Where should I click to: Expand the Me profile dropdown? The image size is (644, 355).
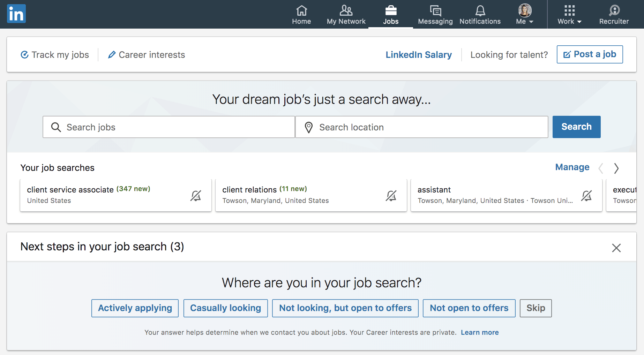click(525, 15)
